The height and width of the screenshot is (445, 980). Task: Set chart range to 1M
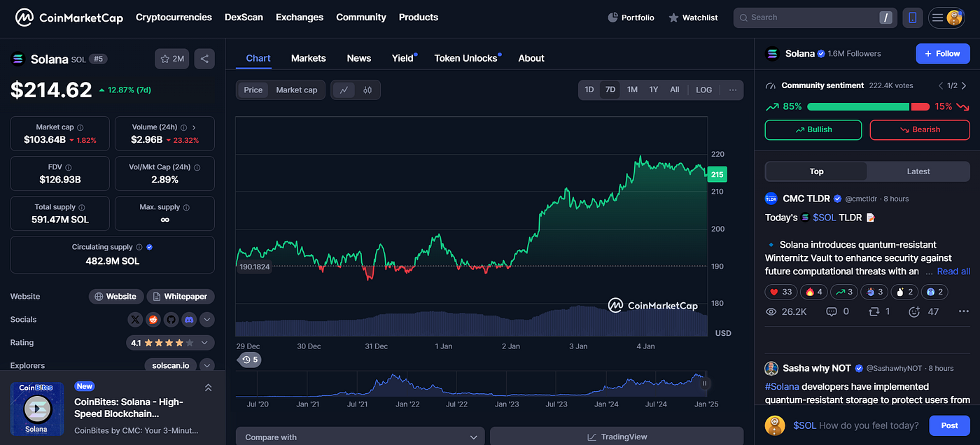pos(632,90)
